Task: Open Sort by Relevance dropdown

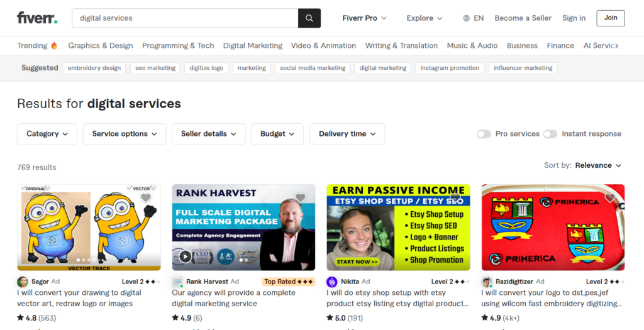Action: [x=598, y=165]
